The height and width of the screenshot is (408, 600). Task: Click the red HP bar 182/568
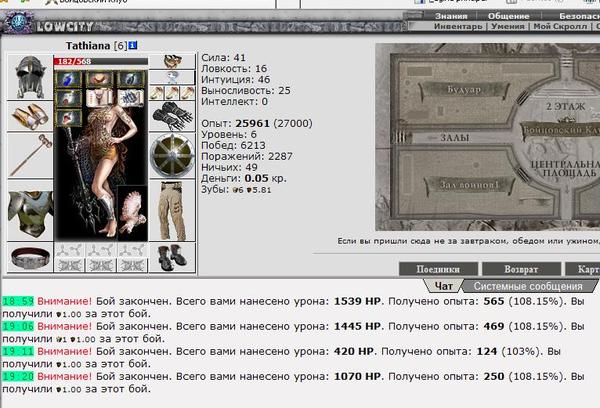click(x=101, y=61)
